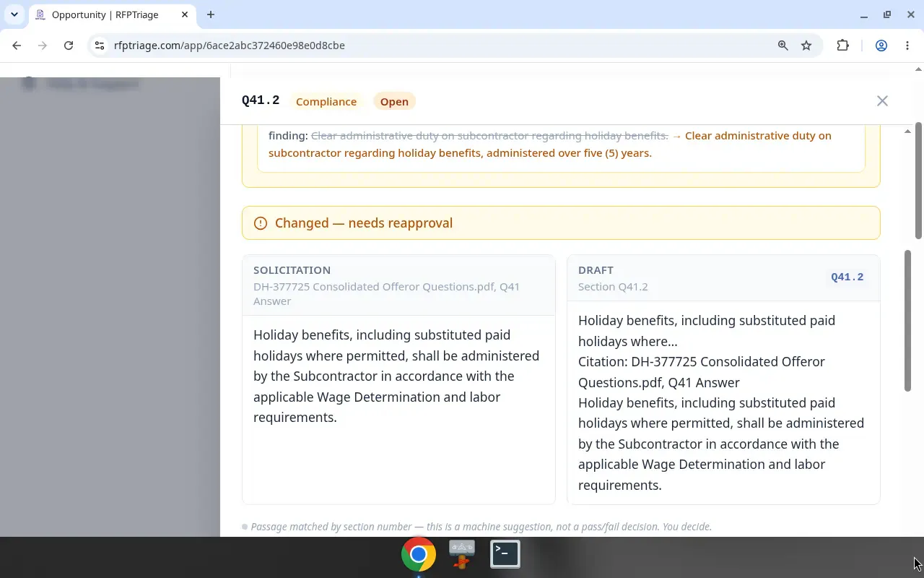Open the middle taskbar application icon
The height and width of the screenshot is (578, 924).
(x=462, y=555)
